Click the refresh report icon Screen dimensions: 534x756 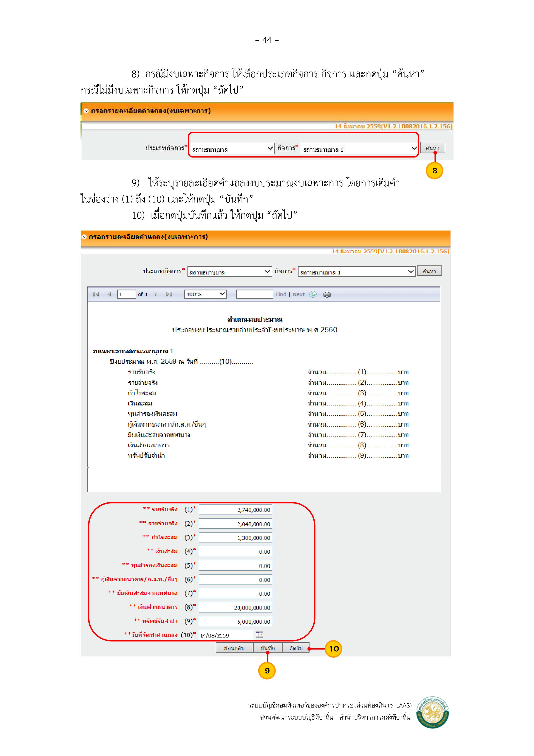pos(313,294)
